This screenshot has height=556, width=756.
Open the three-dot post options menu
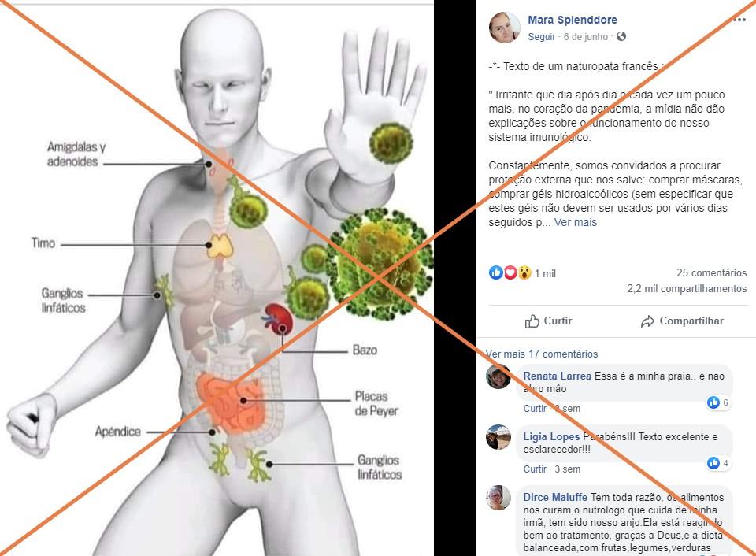tap(739, 20)
